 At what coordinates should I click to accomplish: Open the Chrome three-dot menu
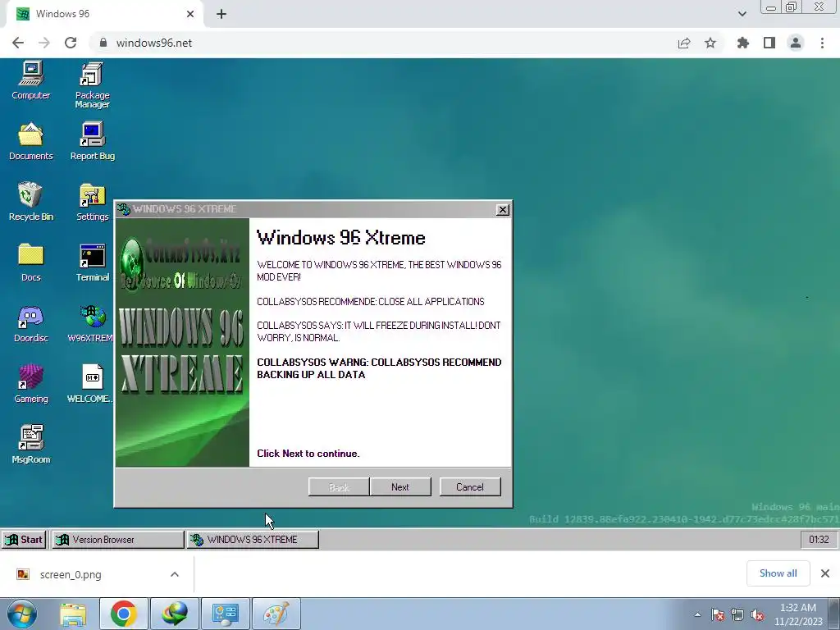(822, 43)
